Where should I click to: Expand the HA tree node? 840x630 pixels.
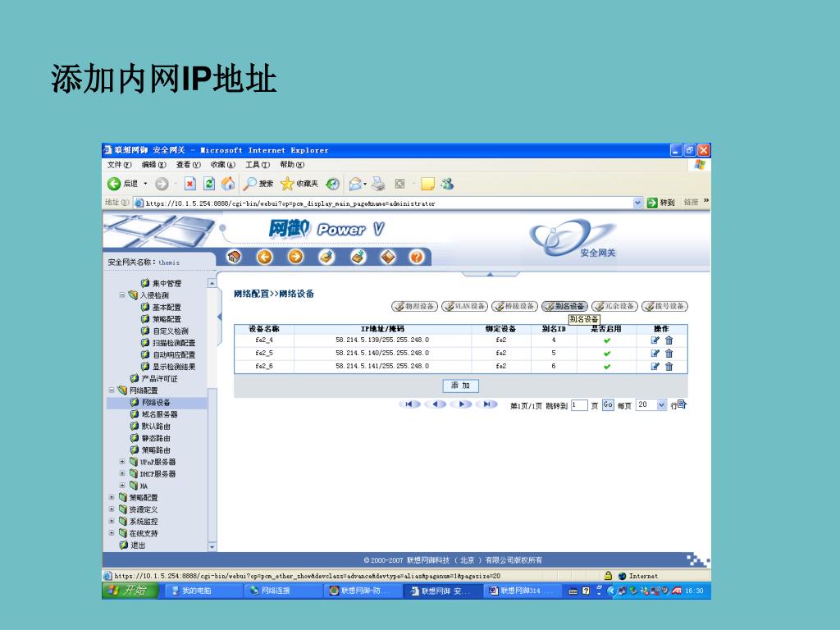[x=122, y=486]
